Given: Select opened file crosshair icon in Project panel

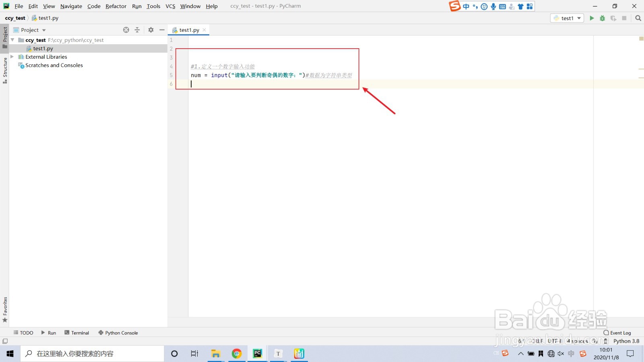Looking at the screenshot, I should [126, 30].
